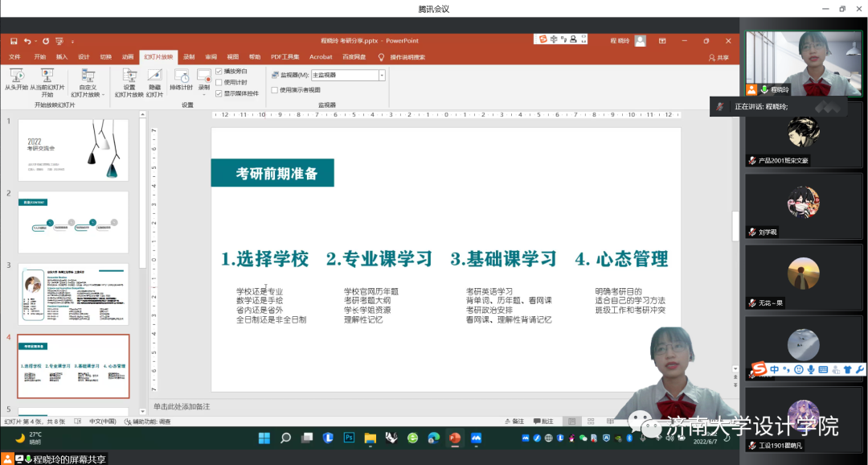The width and height of the screenshot is (868, 465).
Task: Expand the 自定义幻灯片放映 custom show dropdown
Action: pos(103,95)
